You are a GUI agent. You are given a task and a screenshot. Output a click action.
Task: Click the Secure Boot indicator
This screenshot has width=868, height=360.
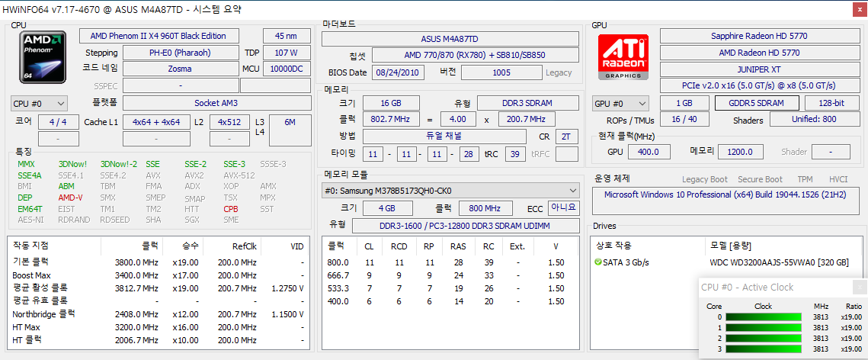[760, 179]
